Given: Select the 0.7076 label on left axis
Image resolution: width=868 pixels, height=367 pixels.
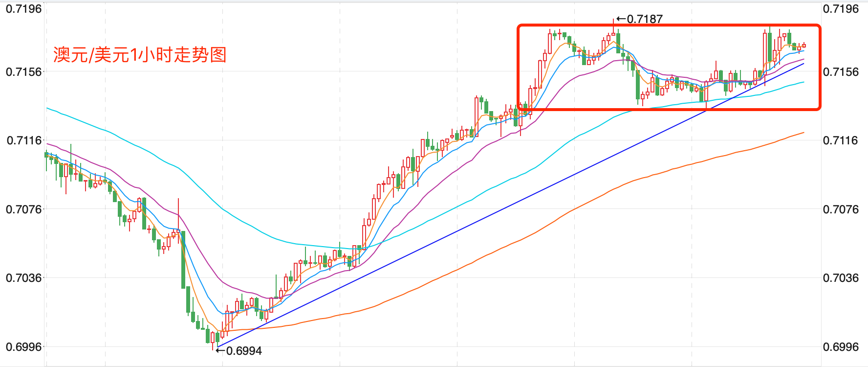Looking at the screenshot, I should pyautogui.click(x=23, y=209).
